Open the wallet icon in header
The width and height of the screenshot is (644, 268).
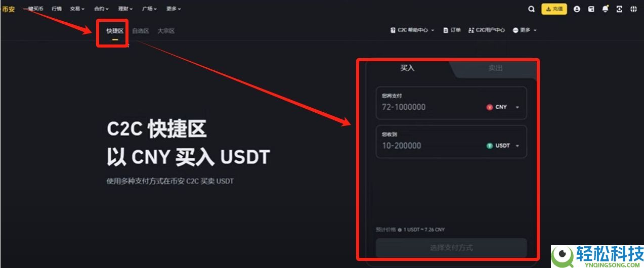coord(591,9)
